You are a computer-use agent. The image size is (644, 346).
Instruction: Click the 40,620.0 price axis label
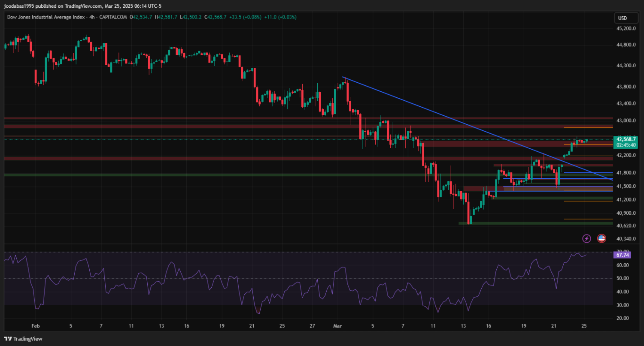tap(626, 226)
